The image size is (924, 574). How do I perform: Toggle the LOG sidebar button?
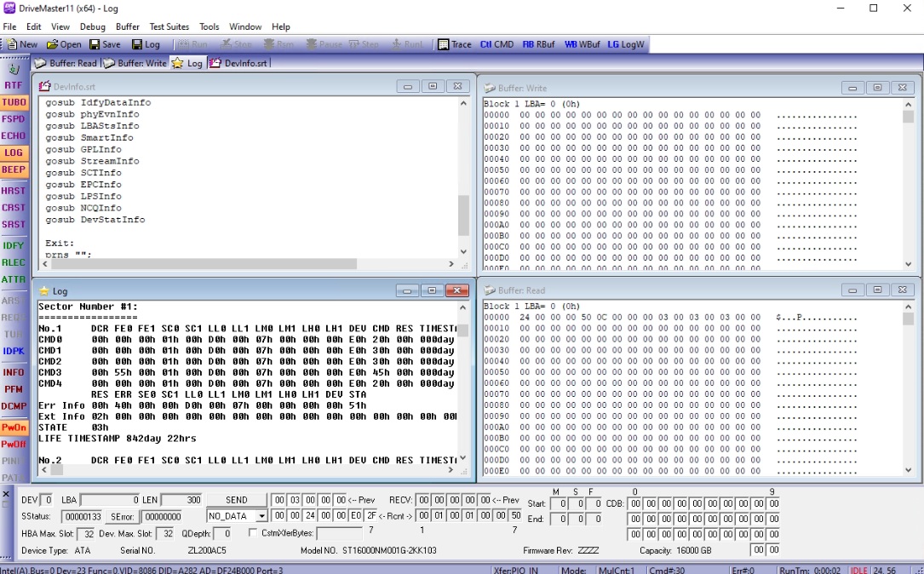click(x=14, y=152)
